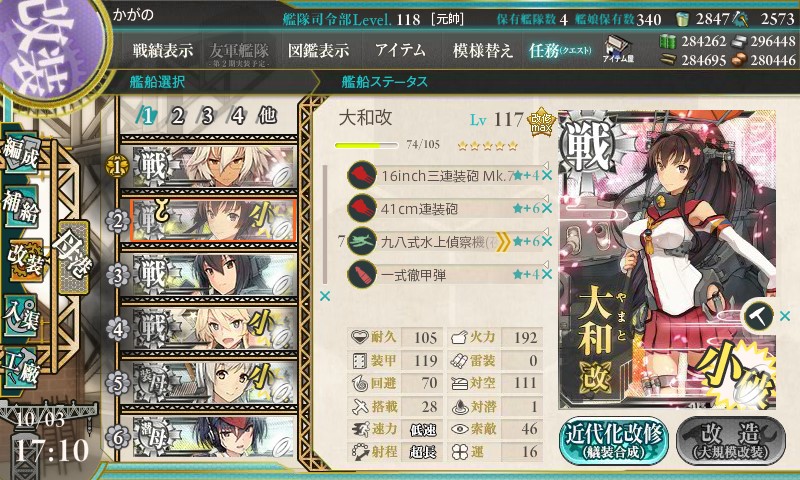The height and width of the screenshot is (480, 800).
Task: Click the 近代化改修 modernization button
Action: pyautogui.click(x=614, y=440)
